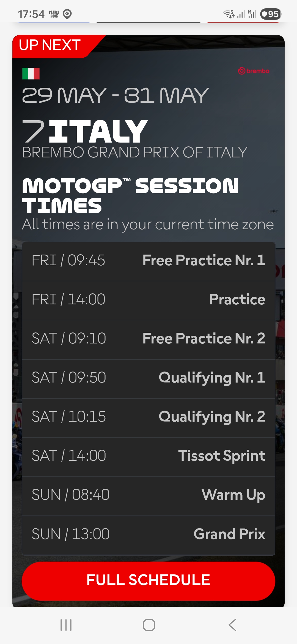Screen dimensions: 297x644
Task: Tap the Android home button
Action: pos(149,625)
